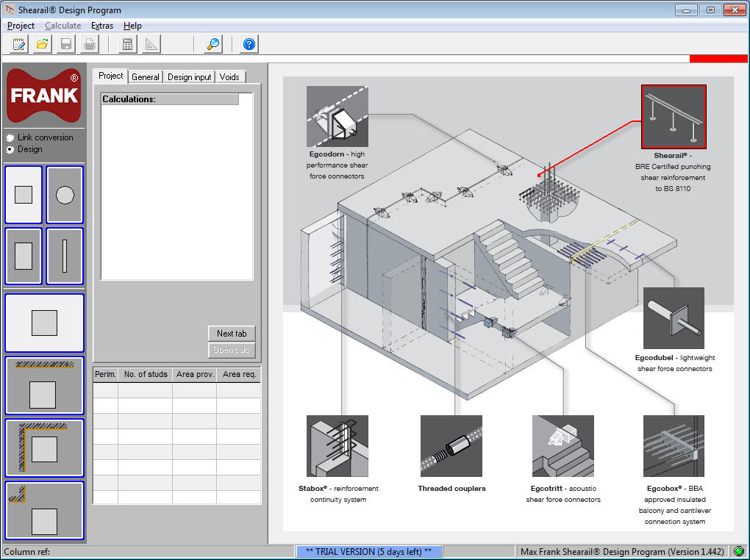Click the set-square drawing icon in the toolbar
Image resolution: width=750 pixels, height=560 pixels.
click(150, 43)
